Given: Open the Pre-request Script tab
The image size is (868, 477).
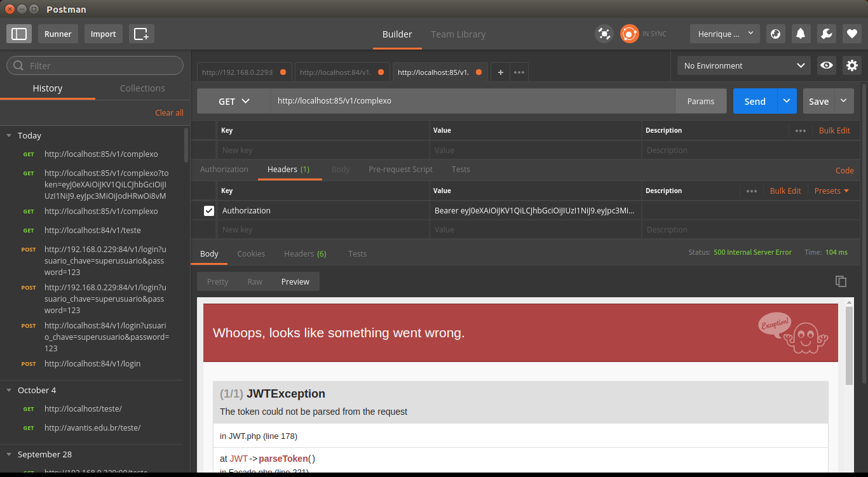Looking at the screenshot, I should 400,169.
